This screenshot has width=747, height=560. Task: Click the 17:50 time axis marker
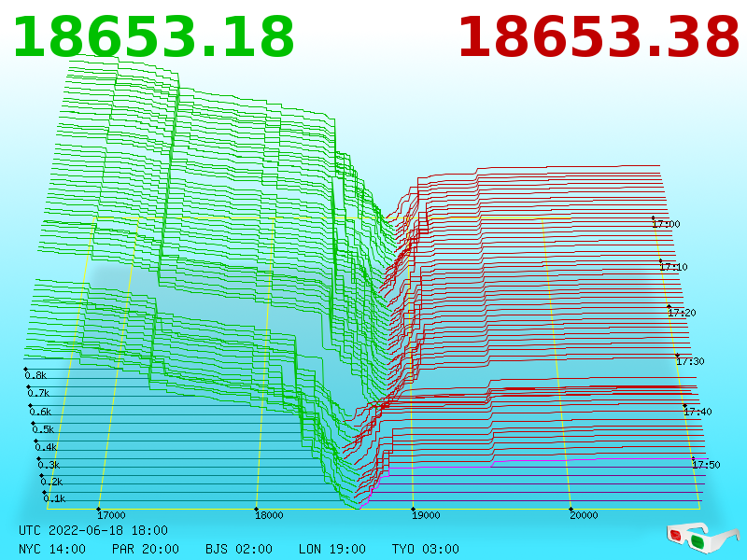coord(706,465)
